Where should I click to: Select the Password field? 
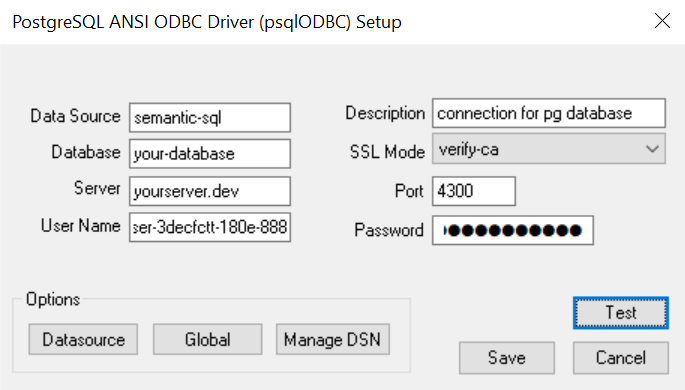point(513,230)
